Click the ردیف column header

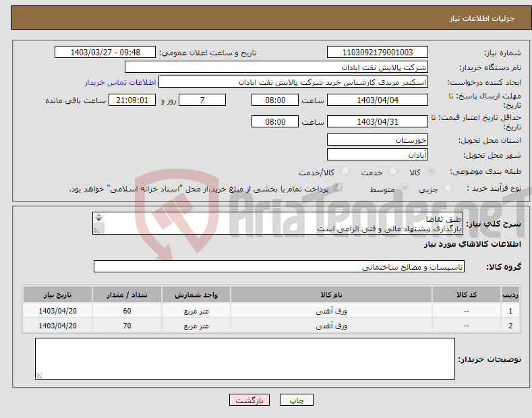[x=510, y=295]
